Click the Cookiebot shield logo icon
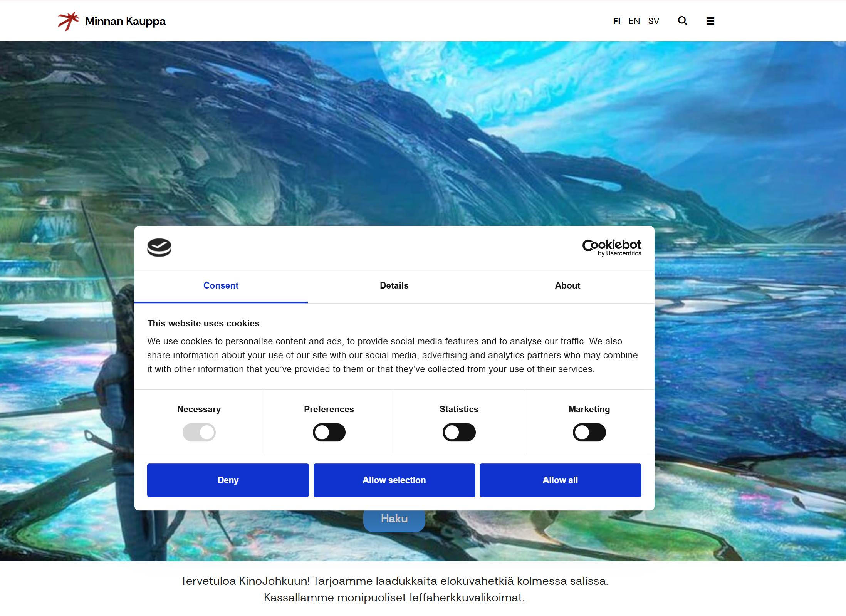 point(159,247)
